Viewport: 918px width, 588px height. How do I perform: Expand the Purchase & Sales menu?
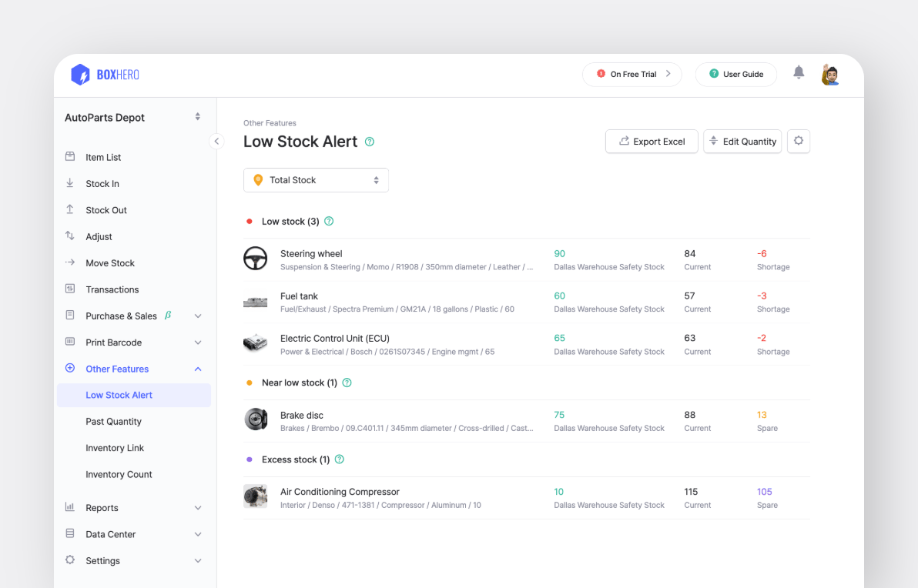(198, 316)
